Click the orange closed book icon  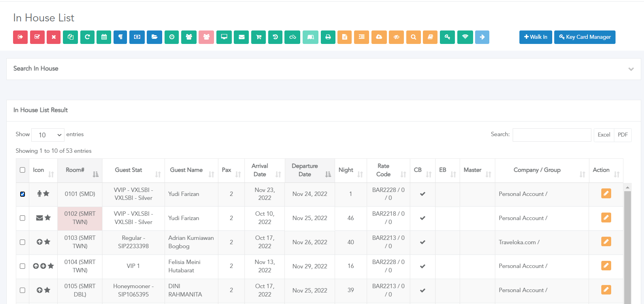[x=430, y=37]
